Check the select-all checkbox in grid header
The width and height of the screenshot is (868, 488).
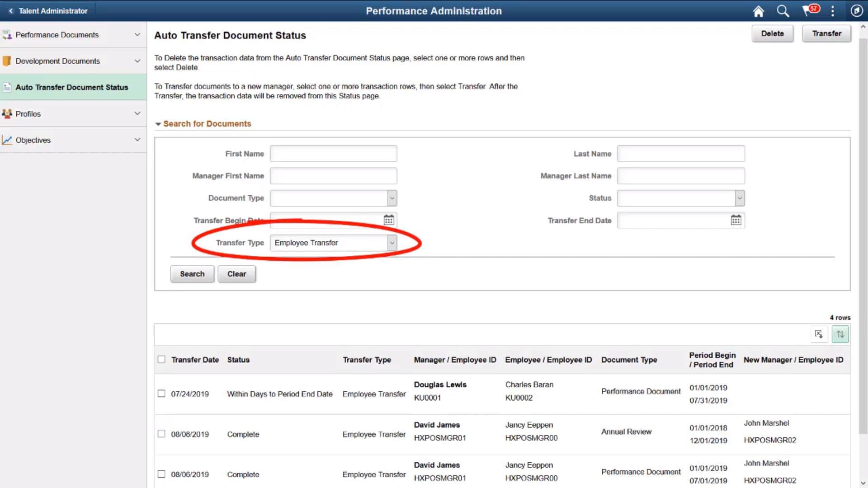click(x=161, y=359)
